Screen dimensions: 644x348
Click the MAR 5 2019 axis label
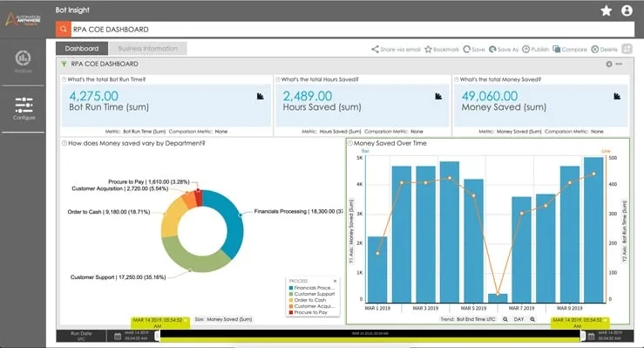pos(473,308)
